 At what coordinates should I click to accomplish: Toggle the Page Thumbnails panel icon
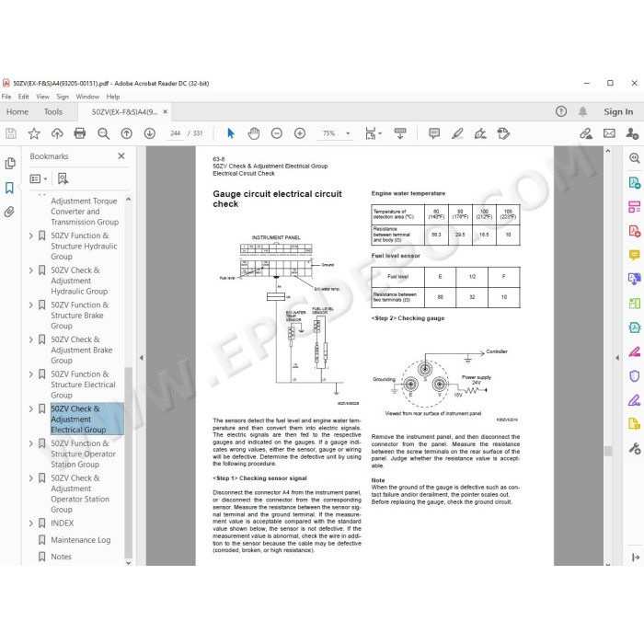[x=10, y=163]
